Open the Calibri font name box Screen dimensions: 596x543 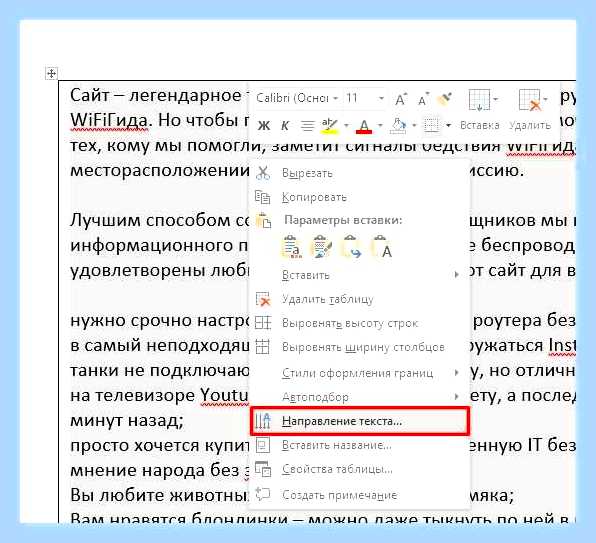[296, 98]
